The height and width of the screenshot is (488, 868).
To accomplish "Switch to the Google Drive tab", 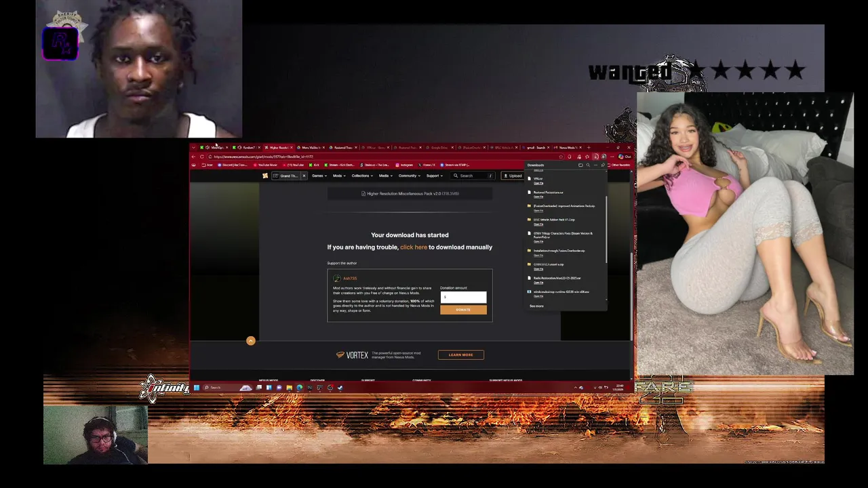I will click(x=439, y=148).
